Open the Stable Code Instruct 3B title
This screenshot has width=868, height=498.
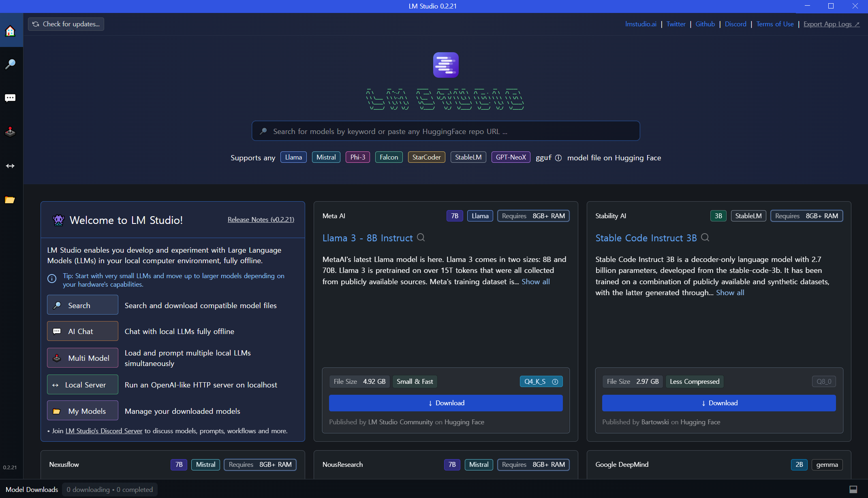coord(646,238)
